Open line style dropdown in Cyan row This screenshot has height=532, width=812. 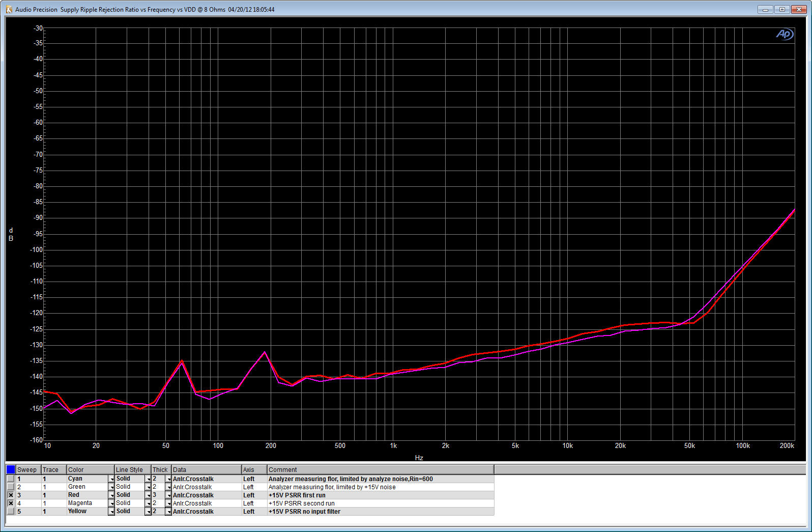click(x=148, y=479)
